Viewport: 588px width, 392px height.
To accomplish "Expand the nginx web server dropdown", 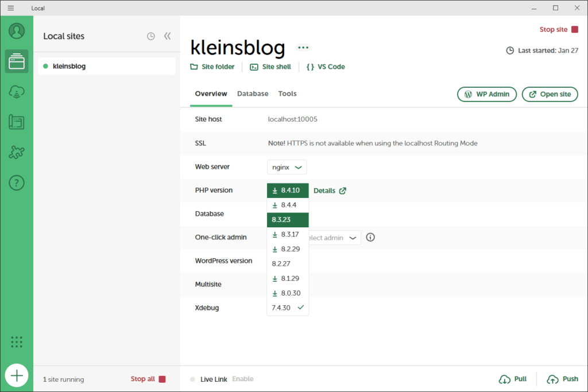I will click(x=287, y=167).
